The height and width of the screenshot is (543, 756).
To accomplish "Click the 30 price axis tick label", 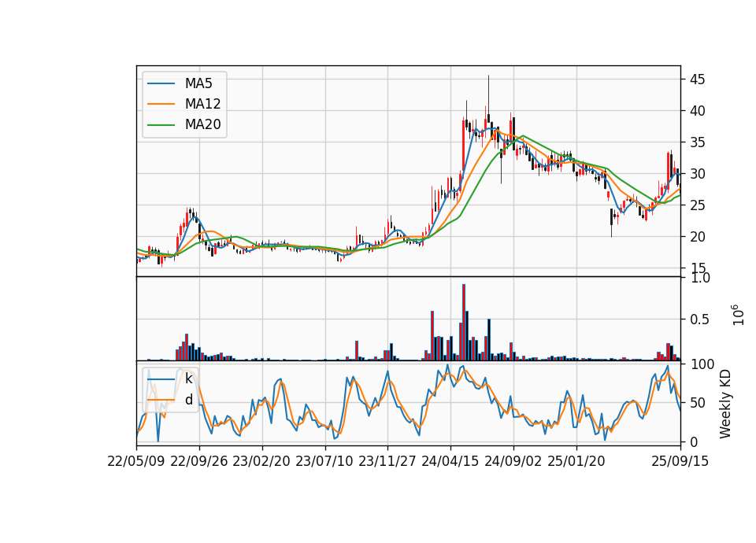I will (x=697, y=174).
